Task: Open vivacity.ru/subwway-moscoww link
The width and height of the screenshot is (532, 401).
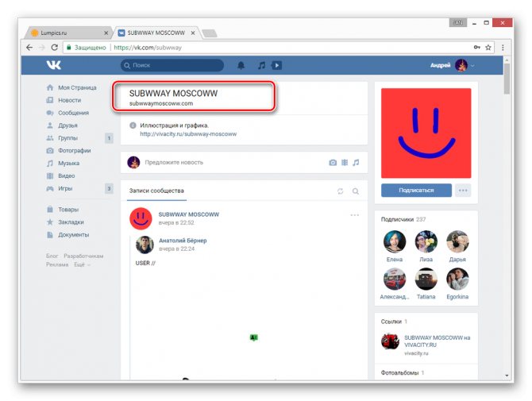Action: [x=188, y=134]
